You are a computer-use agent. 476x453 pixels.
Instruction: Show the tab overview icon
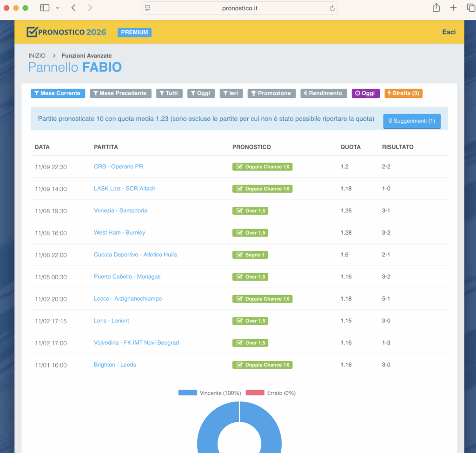(x=470, y=8)
